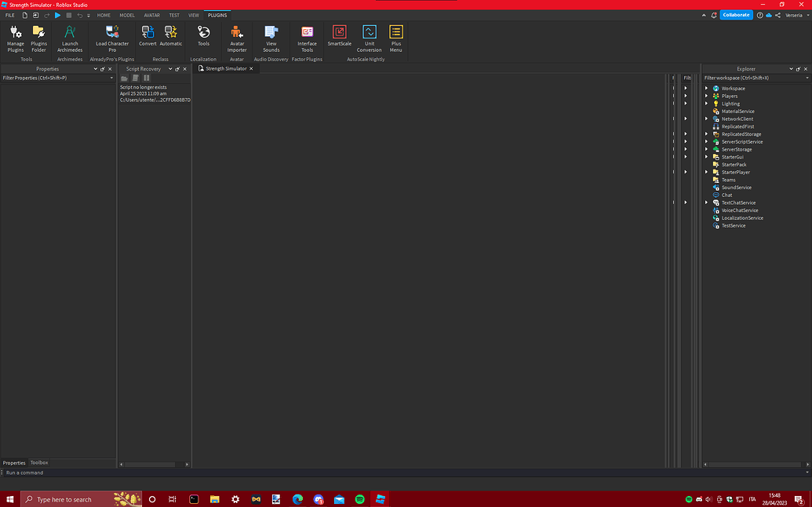Image resolution: width=812 pixels, height=507 pixels.
Task: Expand the ReplicatedStorage service
Action: click(x=706, y=133)
